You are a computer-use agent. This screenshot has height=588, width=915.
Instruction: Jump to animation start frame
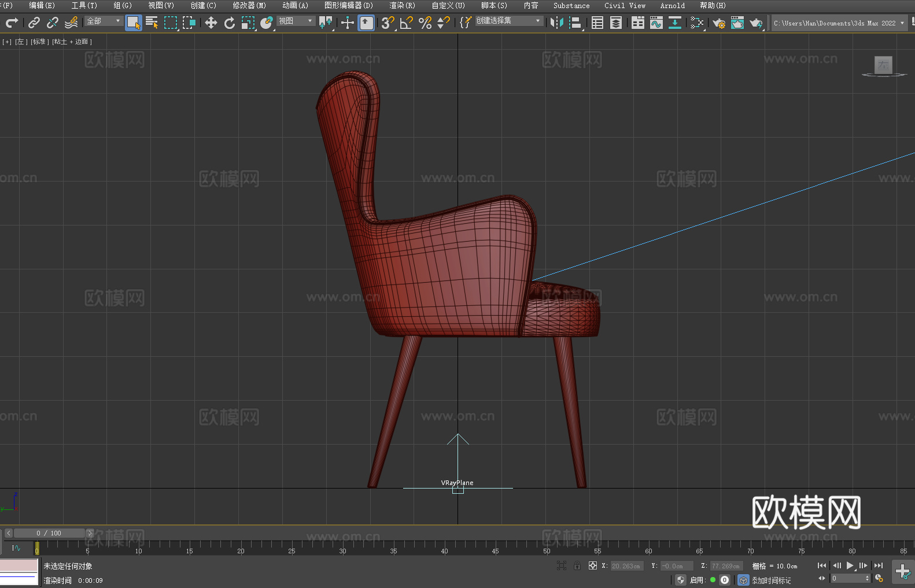click(821, 565)
